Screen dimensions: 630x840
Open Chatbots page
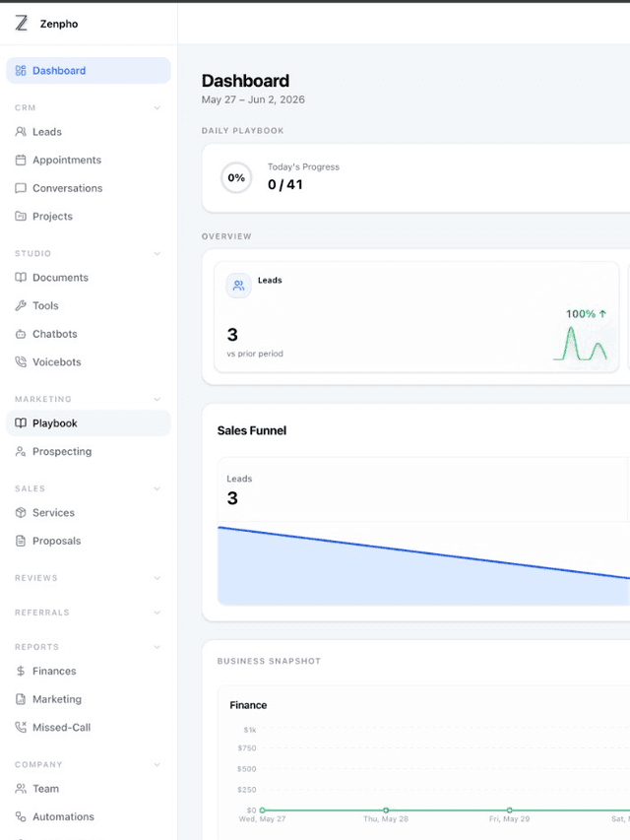89,334
